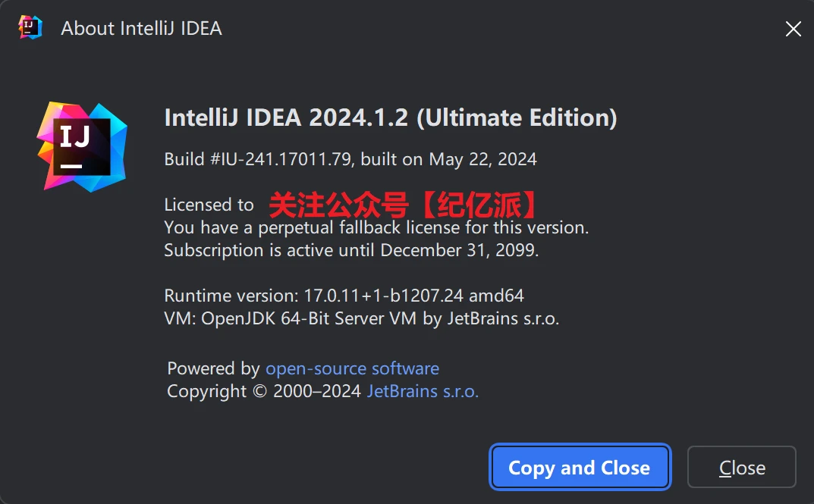Dismiss the dialog with the title bar X
The image size is (814, 504).
pyautogui.click(x=793, y=29)
